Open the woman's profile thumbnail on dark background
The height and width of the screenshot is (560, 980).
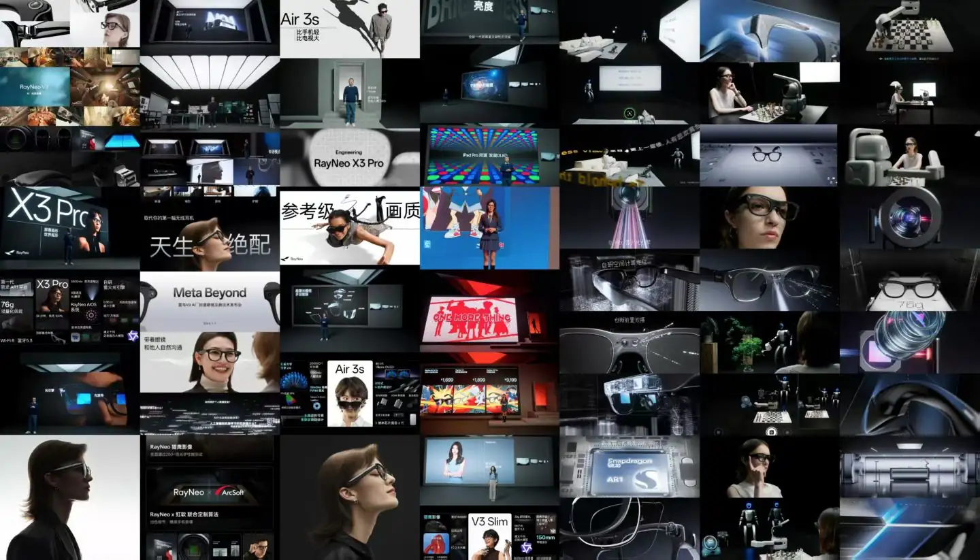350,497
